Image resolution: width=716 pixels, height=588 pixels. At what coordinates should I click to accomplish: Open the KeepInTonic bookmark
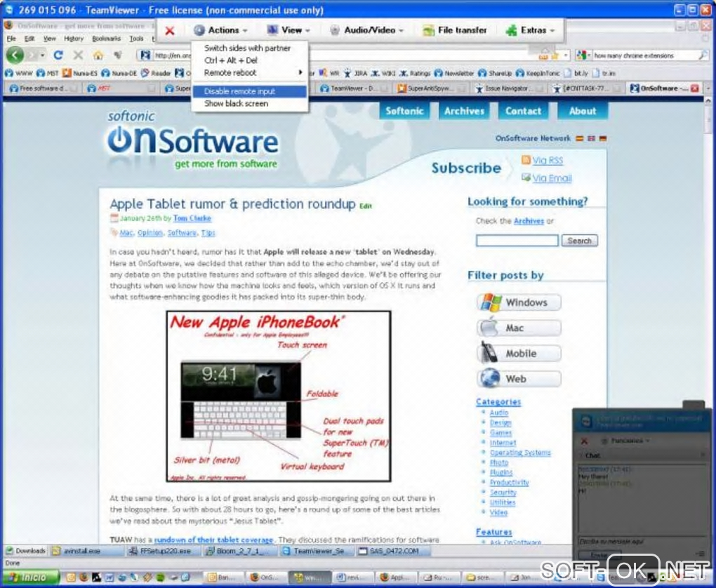(x=538, y=73)
